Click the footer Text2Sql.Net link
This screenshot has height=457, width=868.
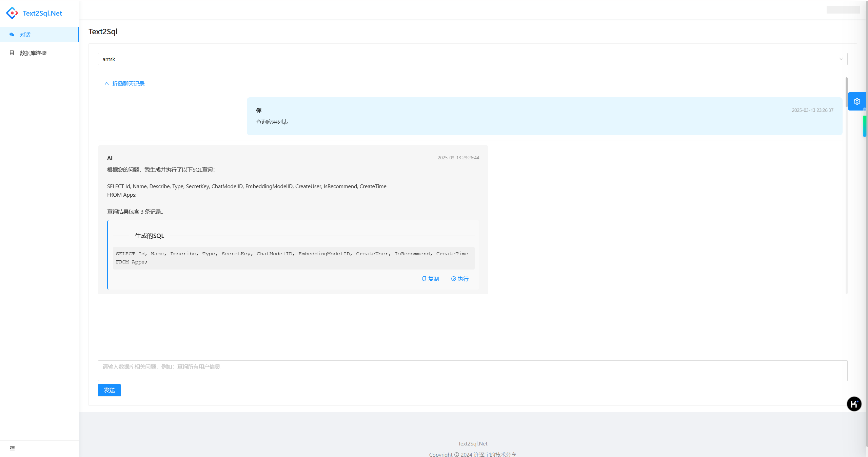click(x=473, y=443)
